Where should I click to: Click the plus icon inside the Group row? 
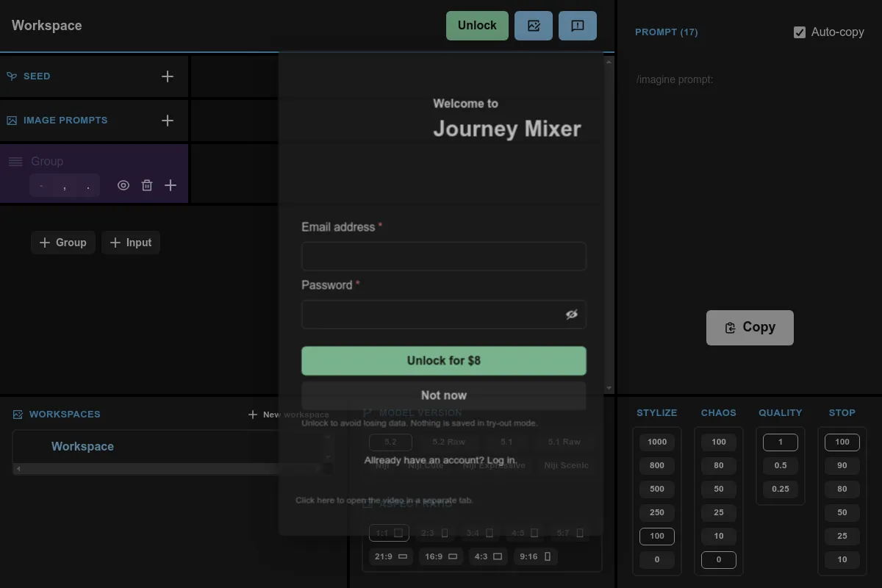coord(171,186)
